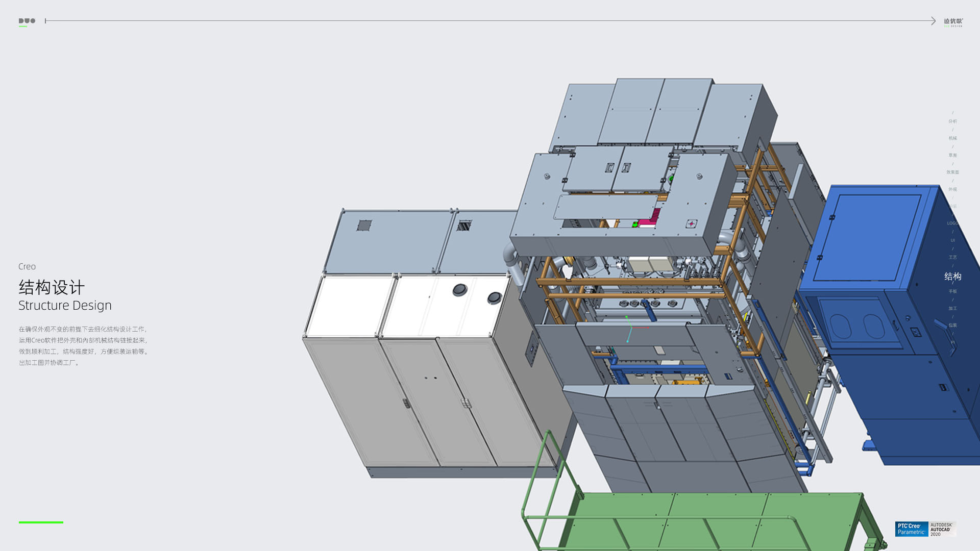Viewport: 980px width, 551px height.
Task: Go to the 手板 section
Action: coord(952,291)
